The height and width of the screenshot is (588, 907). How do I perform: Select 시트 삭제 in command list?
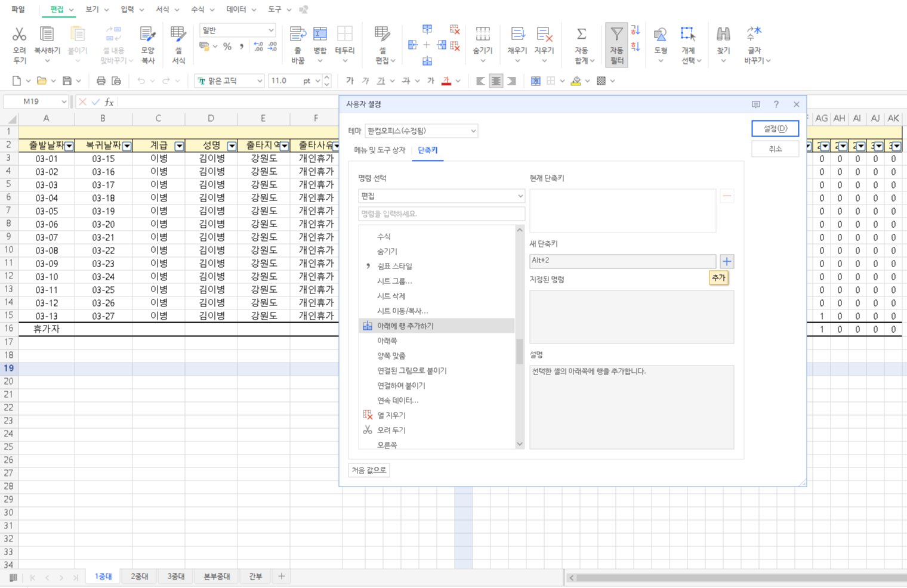(x=436, y=296)
